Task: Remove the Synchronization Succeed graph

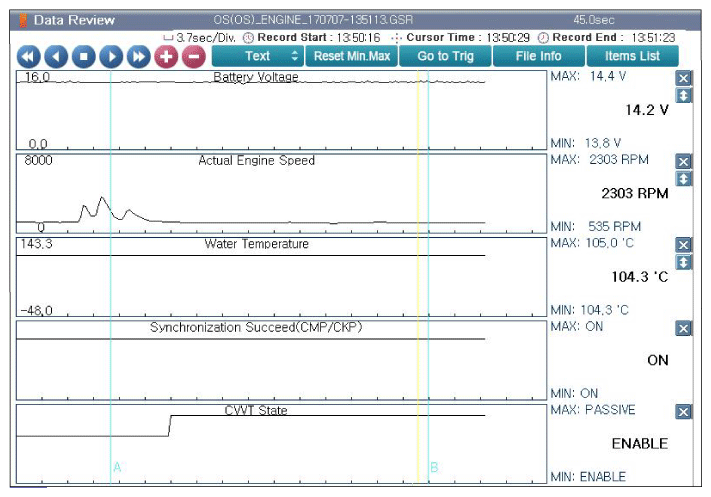Action: pos(683,329)
